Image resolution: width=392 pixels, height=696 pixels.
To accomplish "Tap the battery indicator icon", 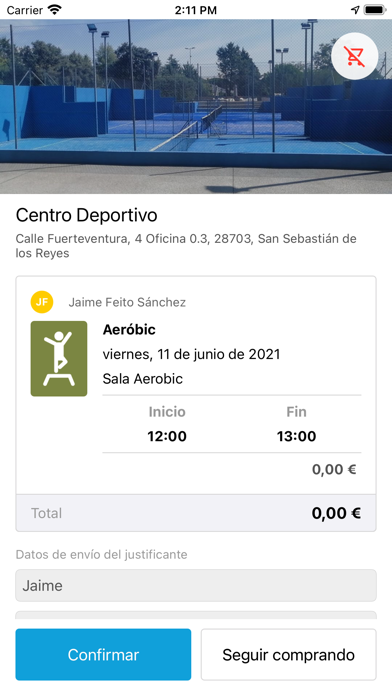I will [375, 10].
